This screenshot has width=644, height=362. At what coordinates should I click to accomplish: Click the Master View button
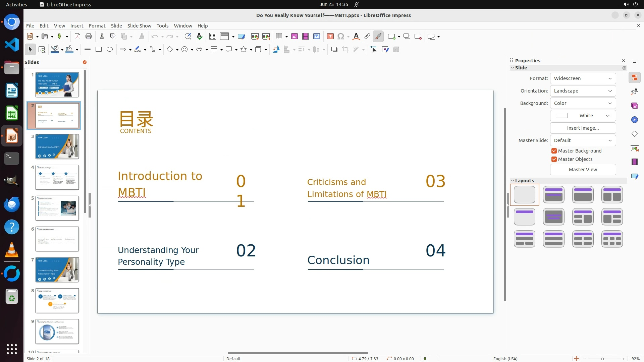point(583,170)
